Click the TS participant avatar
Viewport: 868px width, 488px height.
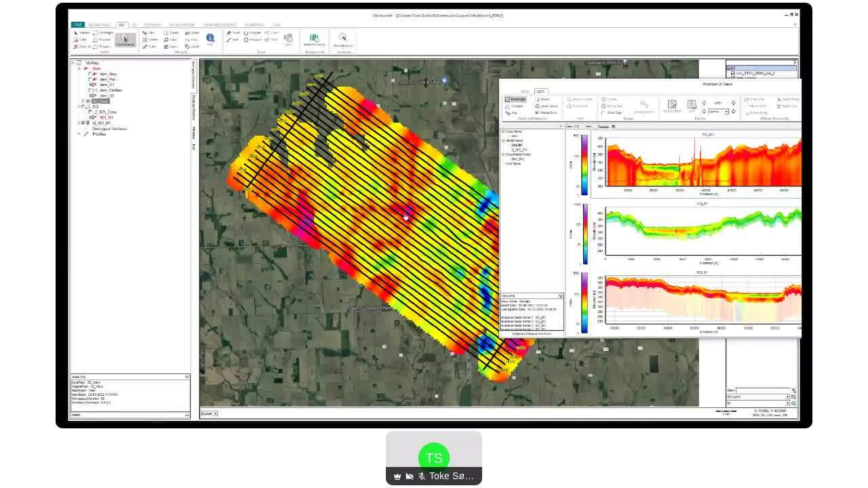[434, 458]
